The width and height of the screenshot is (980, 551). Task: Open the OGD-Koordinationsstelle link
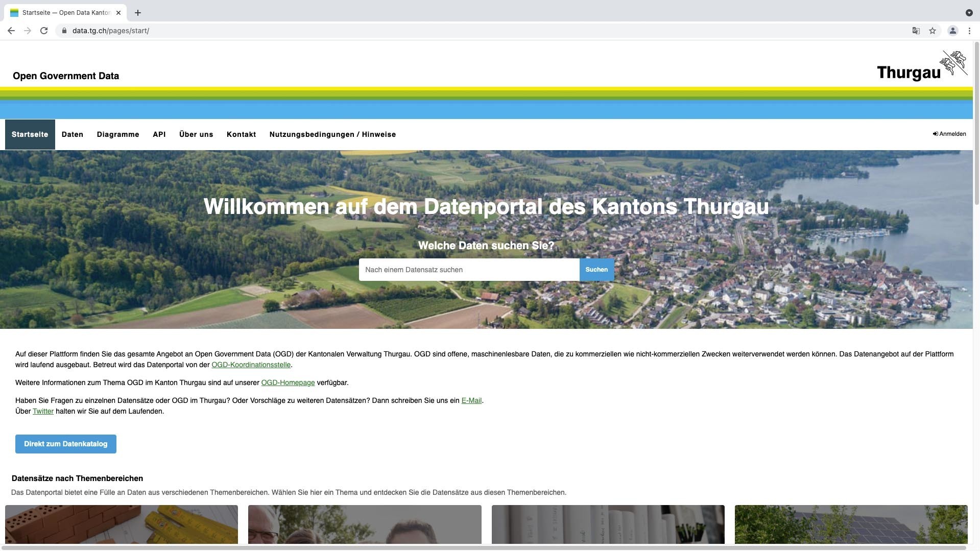tap(251, 365)
